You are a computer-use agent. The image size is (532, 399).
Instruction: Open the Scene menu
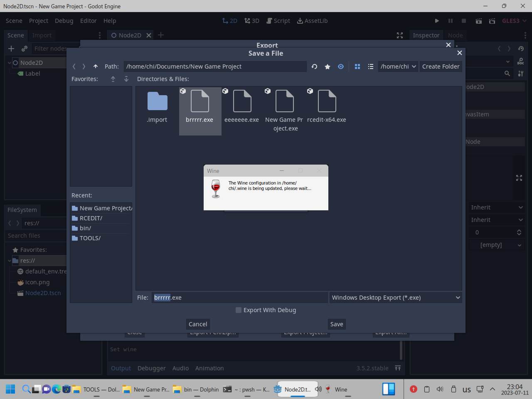pyautogui.click(x=14, y=21)
